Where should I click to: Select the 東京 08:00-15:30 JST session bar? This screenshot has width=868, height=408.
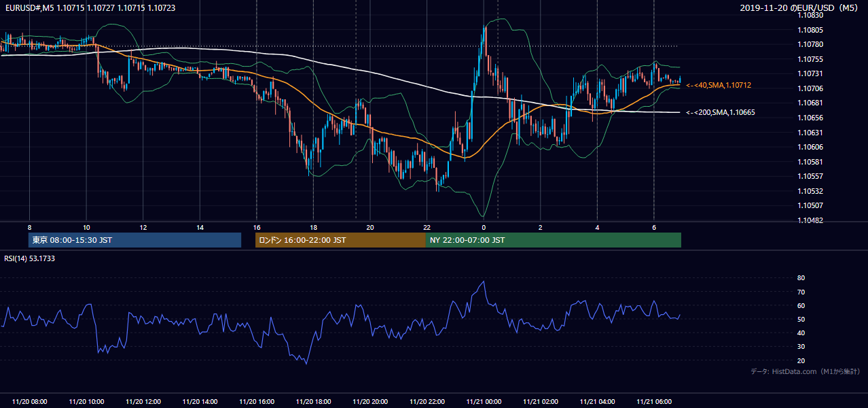[x=135, y=240]
